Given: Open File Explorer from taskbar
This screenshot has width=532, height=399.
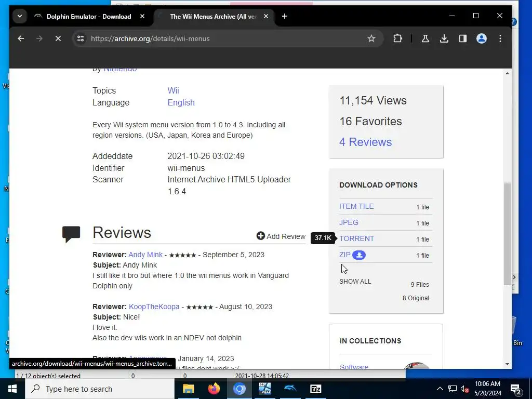Looking at the screenshot, I should 188,389.
